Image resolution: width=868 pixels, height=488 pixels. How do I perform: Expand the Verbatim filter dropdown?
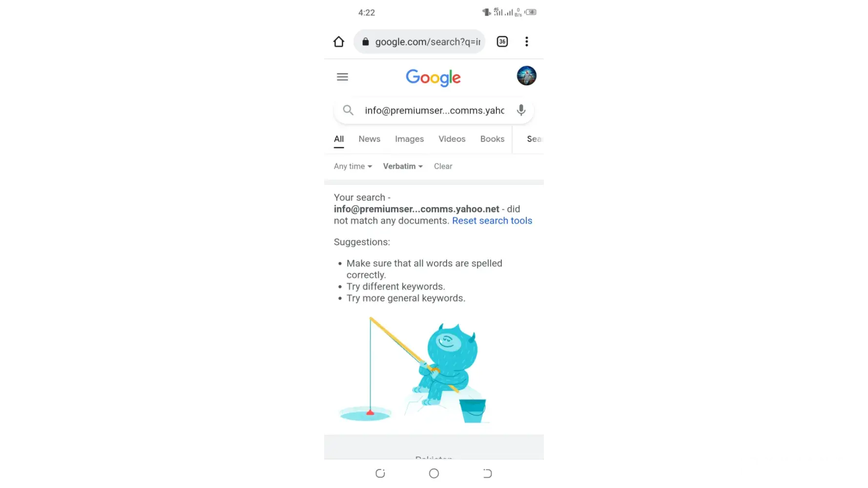(403, 166)
